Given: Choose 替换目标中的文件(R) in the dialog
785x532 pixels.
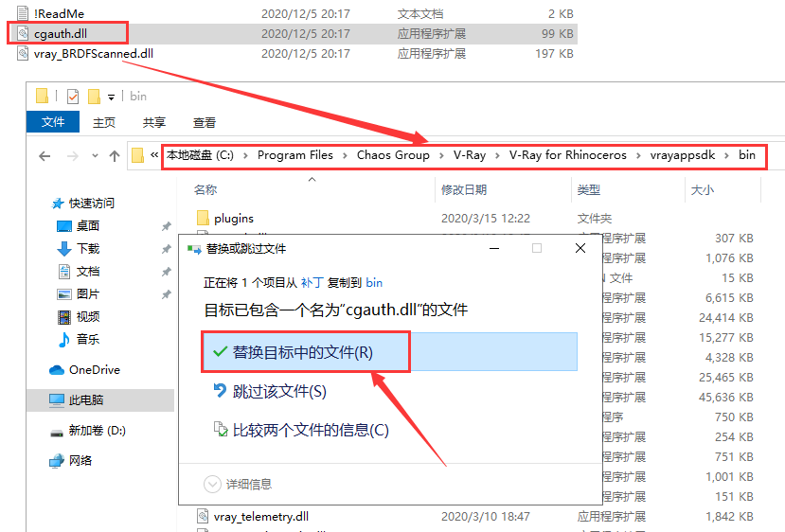Looking at the screenshot, I should (389, 352).
